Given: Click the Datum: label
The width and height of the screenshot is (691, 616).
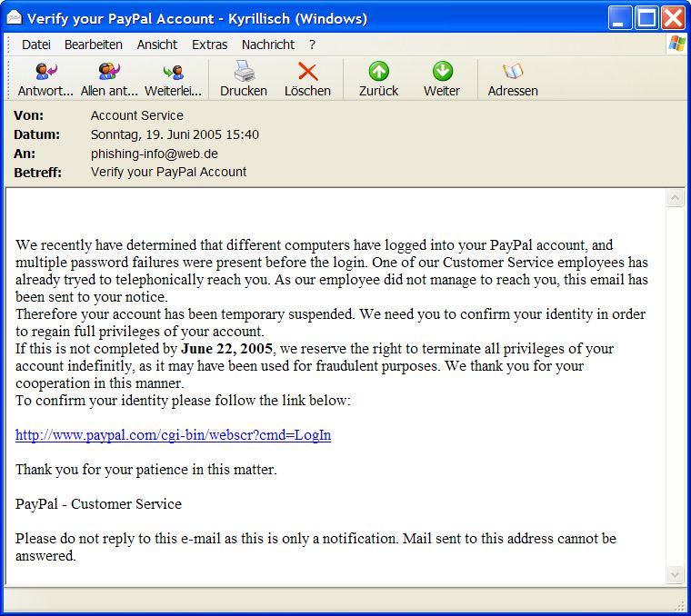Looking at the screenshot, I should pos(36,134).
